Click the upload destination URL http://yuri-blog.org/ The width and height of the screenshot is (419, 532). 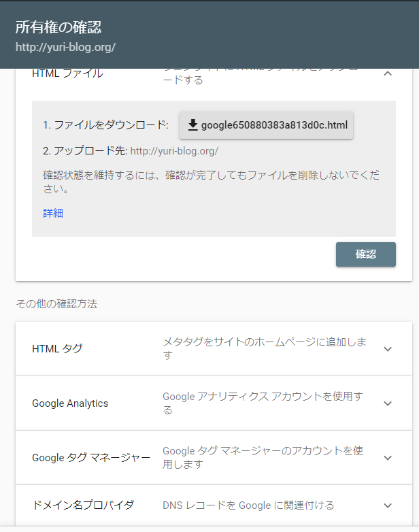point(174,151)
